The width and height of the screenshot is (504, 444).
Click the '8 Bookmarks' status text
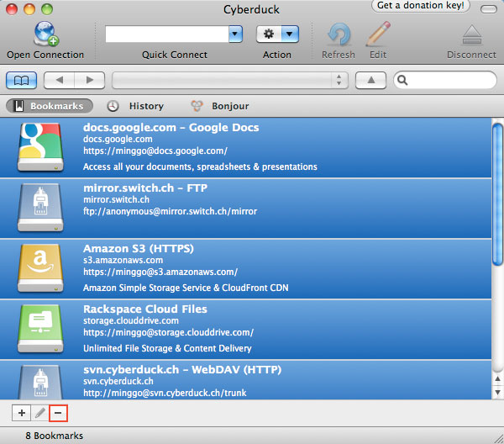click(x=55, y=436)
